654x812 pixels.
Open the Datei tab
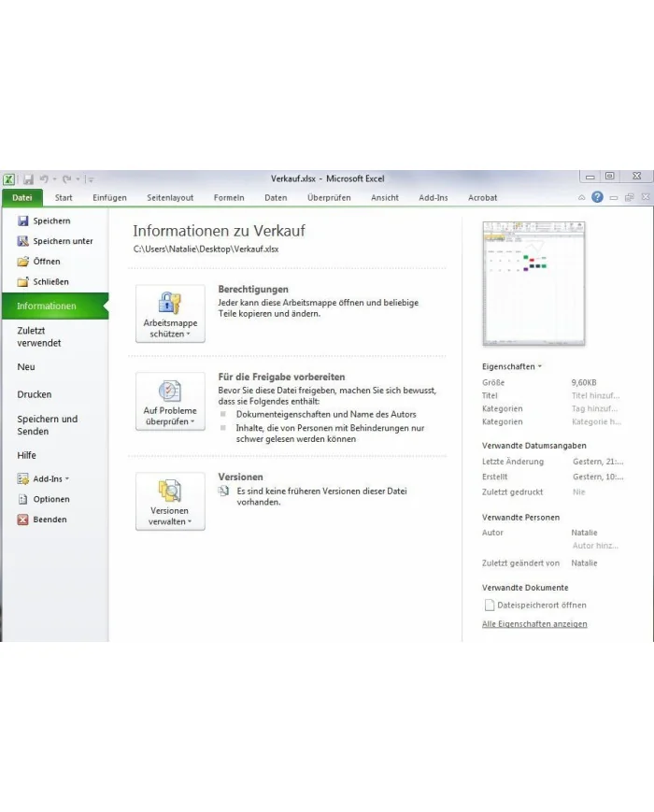[x=21, y=197]
